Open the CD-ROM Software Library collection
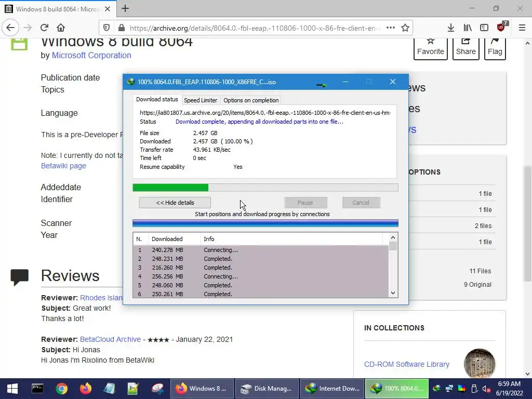The width and height of the screenshot is (532, 399). pyautogui.click(x=406, y=364)
